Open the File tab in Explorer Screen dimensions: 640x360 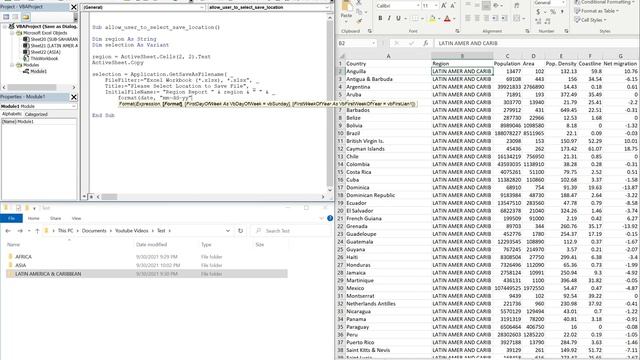point(11,218)
